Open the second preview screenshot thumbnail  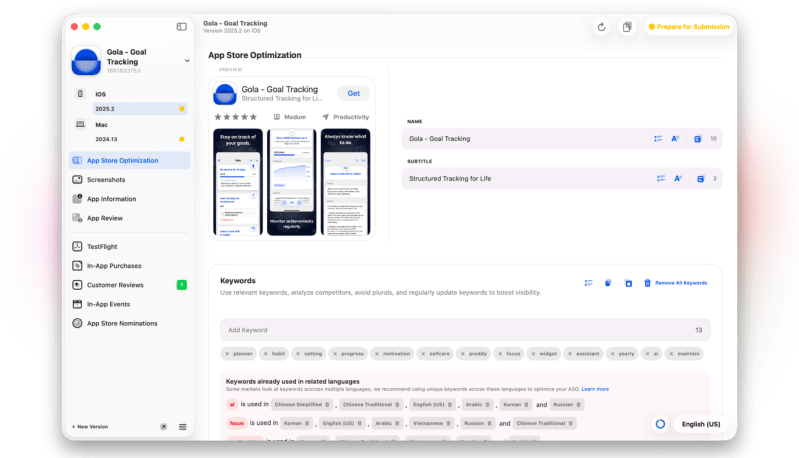coord(291,182)
